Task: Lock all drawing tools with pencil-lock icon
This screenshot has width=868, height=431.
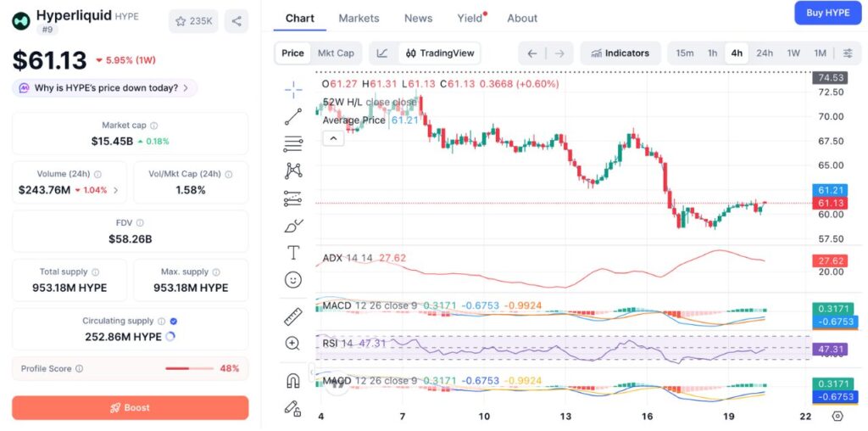Action: [x=292, y=408]
